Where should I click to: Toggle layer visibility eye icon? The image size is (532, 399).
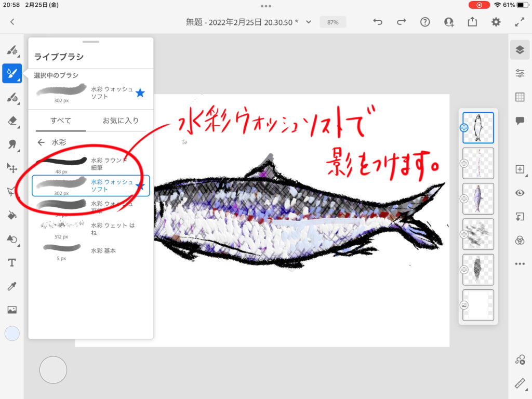point(520,193)
